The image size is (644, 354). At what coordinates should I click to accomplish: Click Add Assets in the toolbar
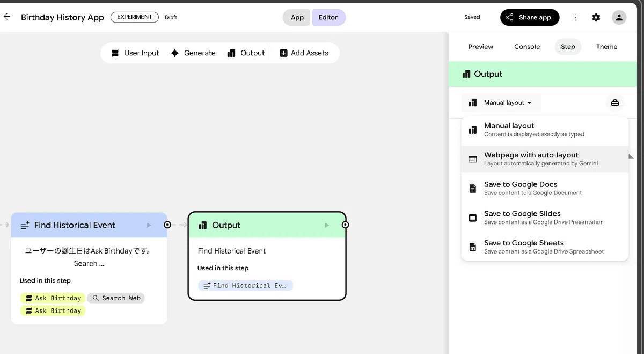click(304, 53)
